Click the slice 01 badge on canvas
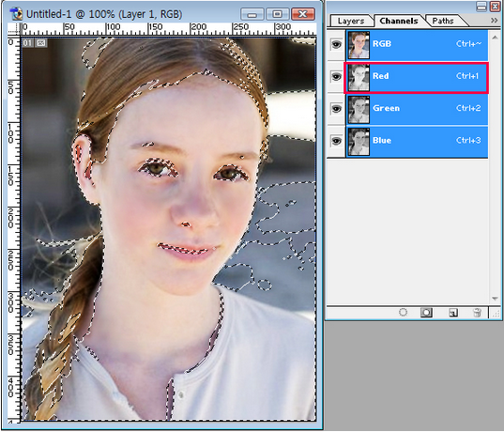Screen dimensions: 504x432 click(27, 43)
